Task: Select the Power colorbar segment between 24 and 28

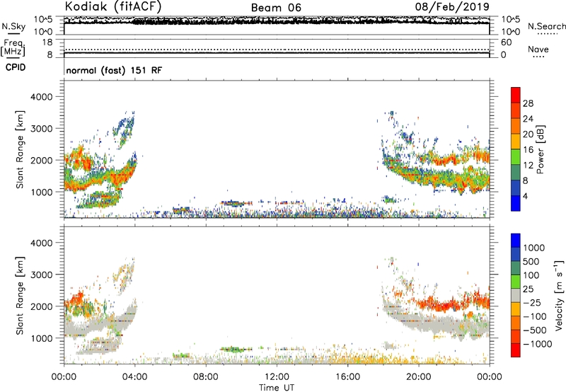Action: click(516, 111)
